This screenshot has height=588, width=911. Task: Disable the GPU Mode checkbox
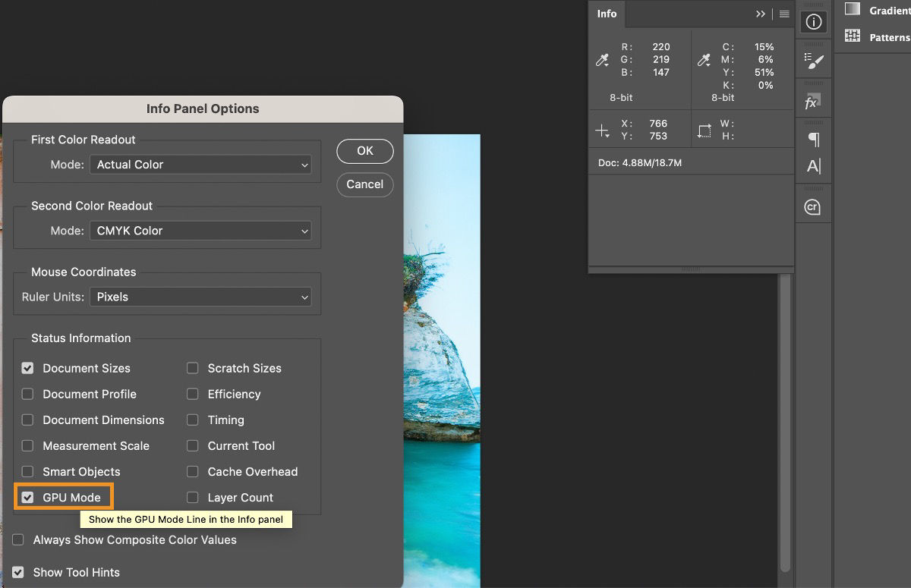pyautogui.click(x=27, y=497)
